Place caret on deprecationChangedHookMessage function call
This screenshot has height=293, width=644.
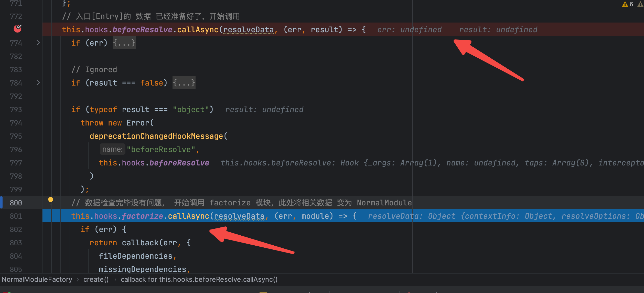[x=156, y=136]
